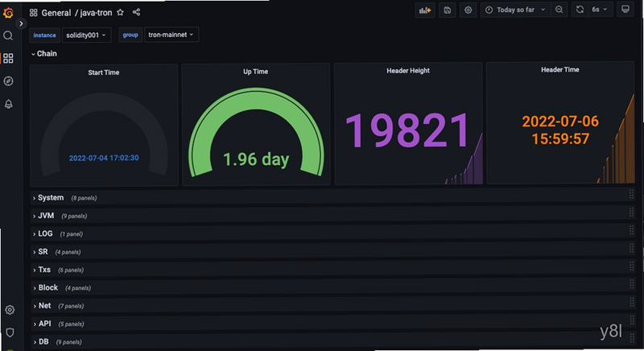This screenshot has height=351, width=644.
Task: Click the group variable label
Action: (130, 35)
